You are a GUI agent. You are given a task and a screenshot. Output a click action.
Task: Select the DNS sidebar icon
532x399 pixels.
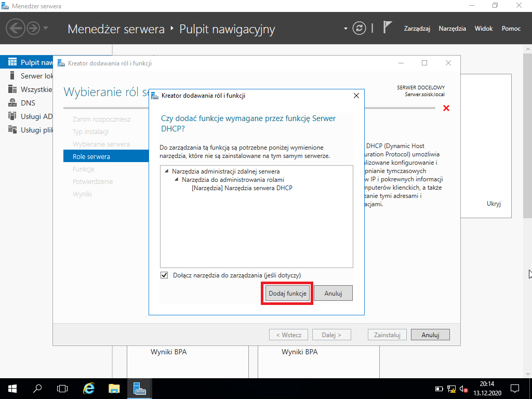[12, 102]
